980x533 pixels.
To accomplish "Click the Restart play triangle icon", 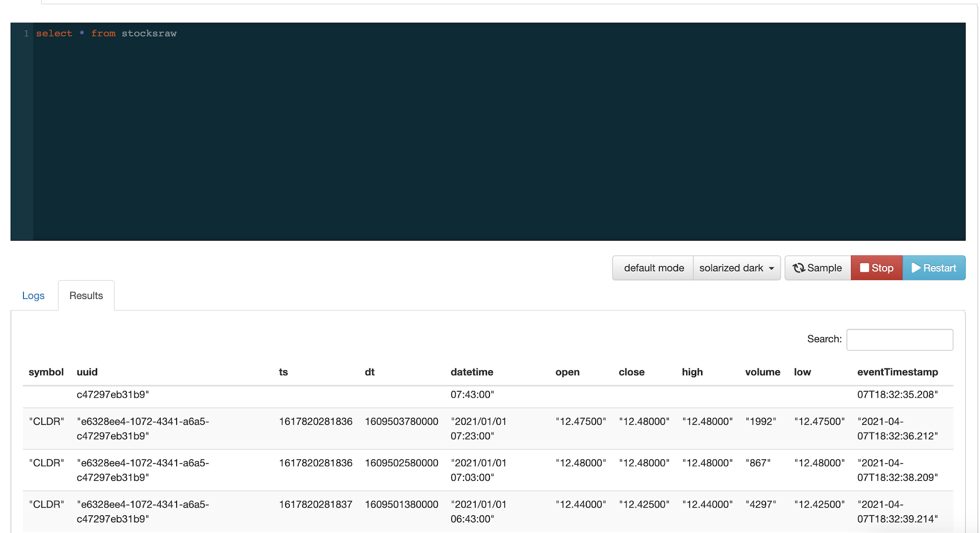I will click(x=916, y=268).
